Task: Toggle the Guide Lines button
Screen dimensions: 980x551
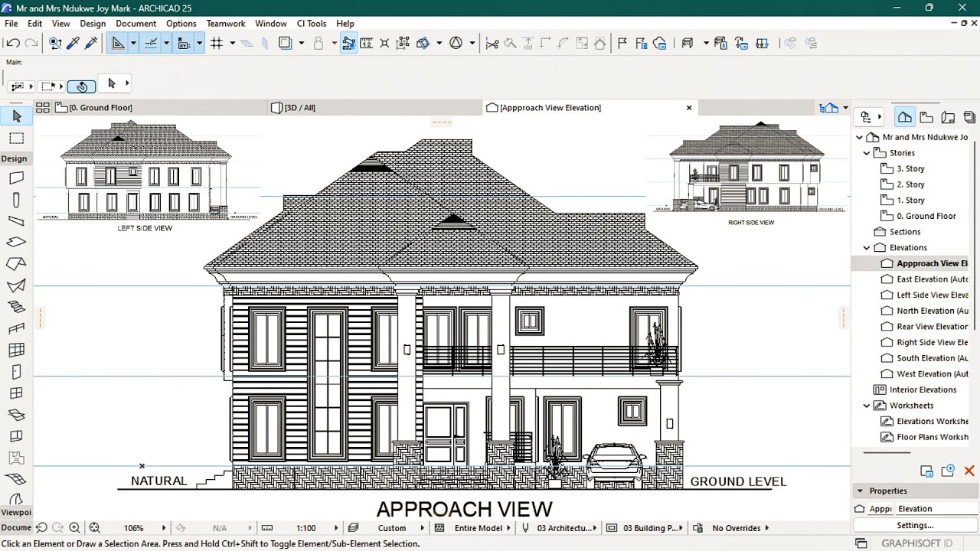Action: point(118,44)
